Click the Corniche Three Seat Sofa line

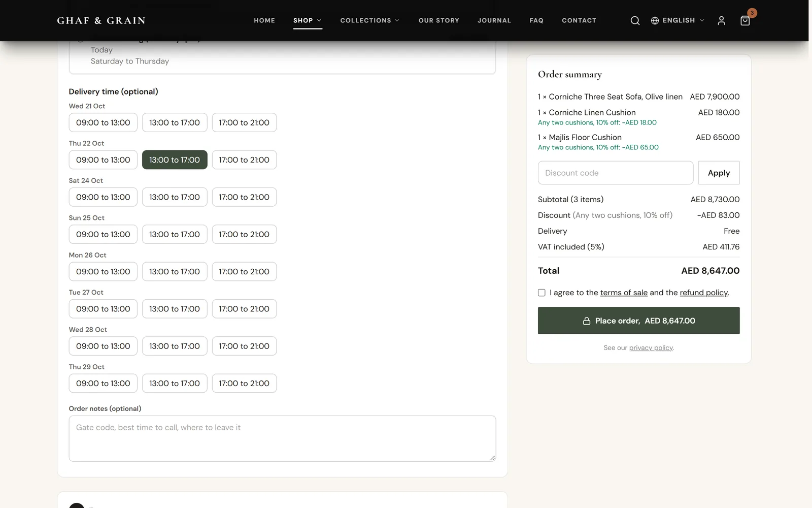pos(638,97)
